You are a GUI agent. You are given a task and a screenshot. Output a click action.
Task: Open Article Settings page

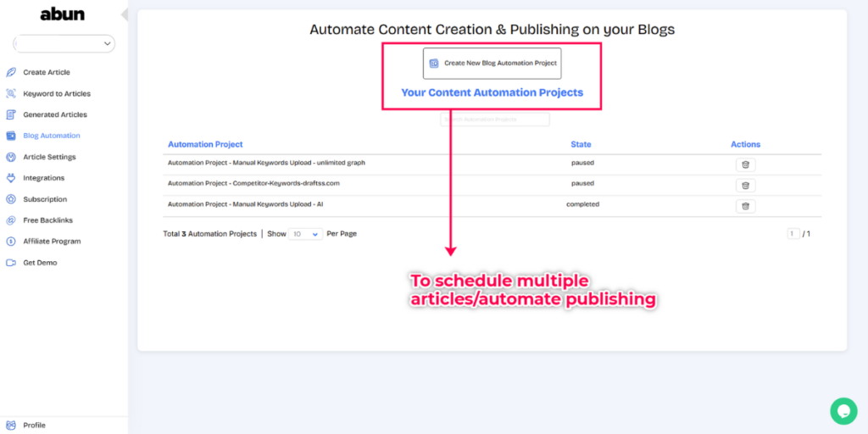tap(49, 157)
